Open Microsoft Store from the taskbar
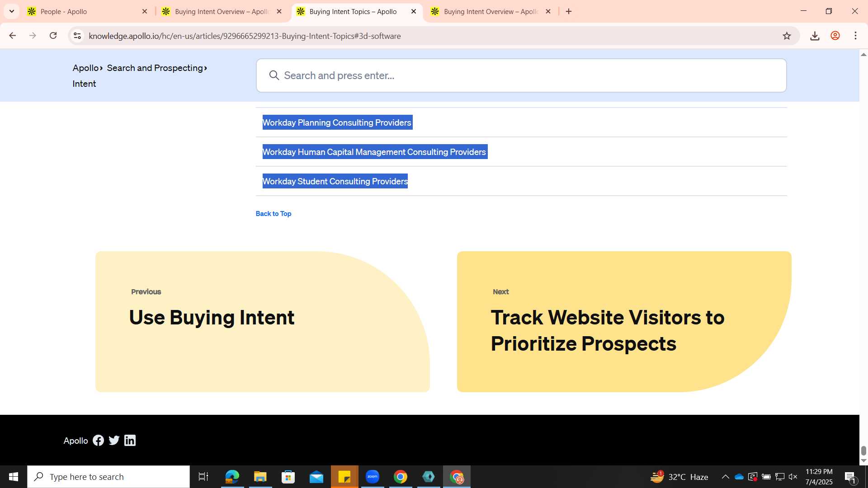Screen dimensions: 868x488 tap(288, 477)
